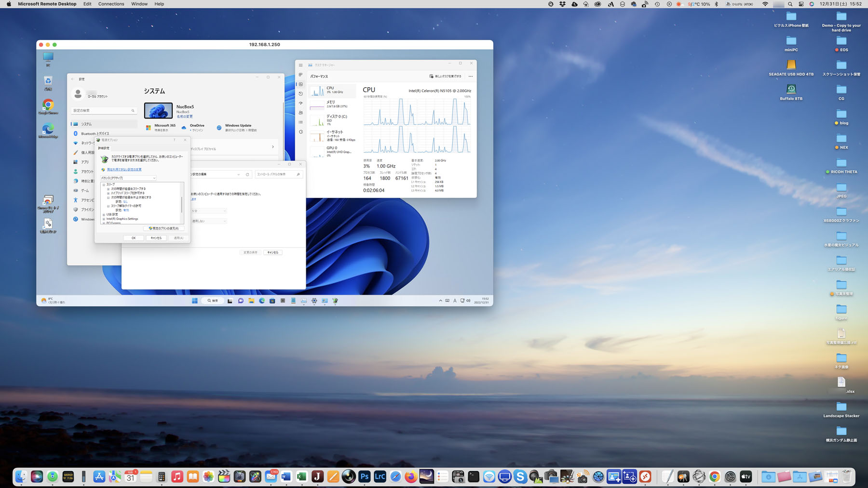This screenshot has width=868, height=488.
Task: Open Photoshop from the macOS Dock
Action: (364, 476)
